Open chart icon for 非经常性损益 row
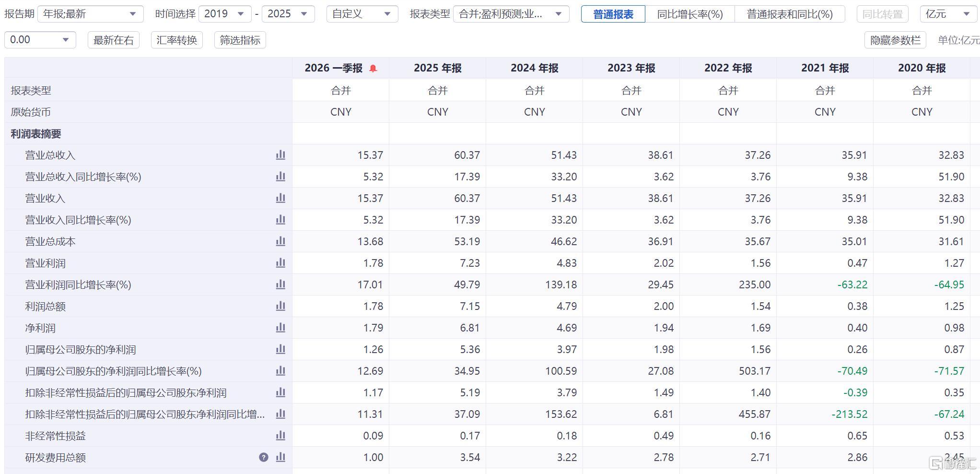The image size is (980, 474). click(280, 436)
